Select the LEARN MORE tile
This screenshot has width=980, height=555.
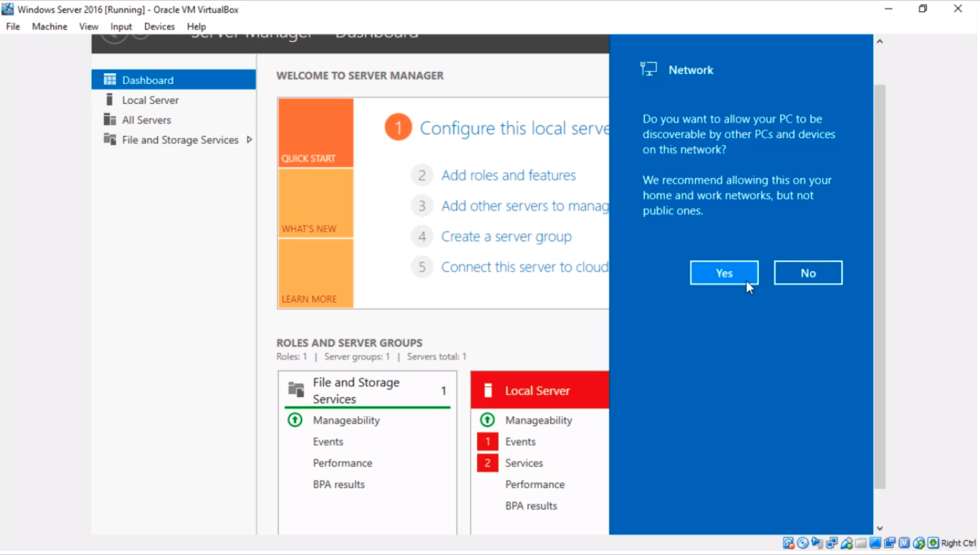pyautogui.click(x=316, y=273)
